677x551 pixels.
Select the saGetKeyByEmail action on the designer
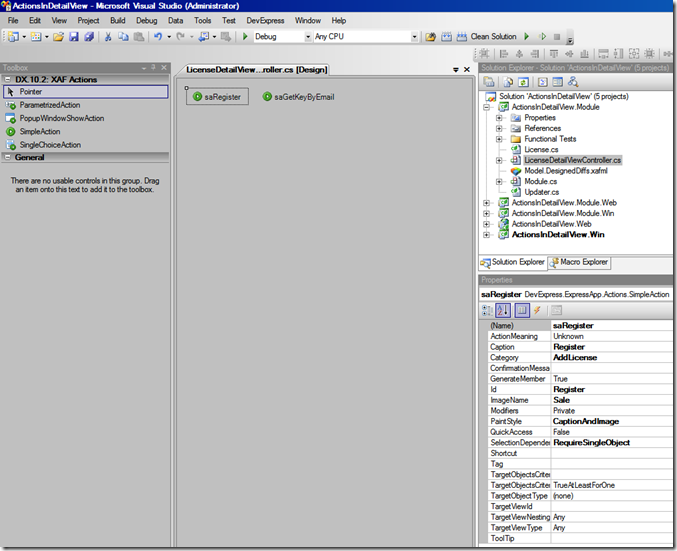[x=298, y=97]
